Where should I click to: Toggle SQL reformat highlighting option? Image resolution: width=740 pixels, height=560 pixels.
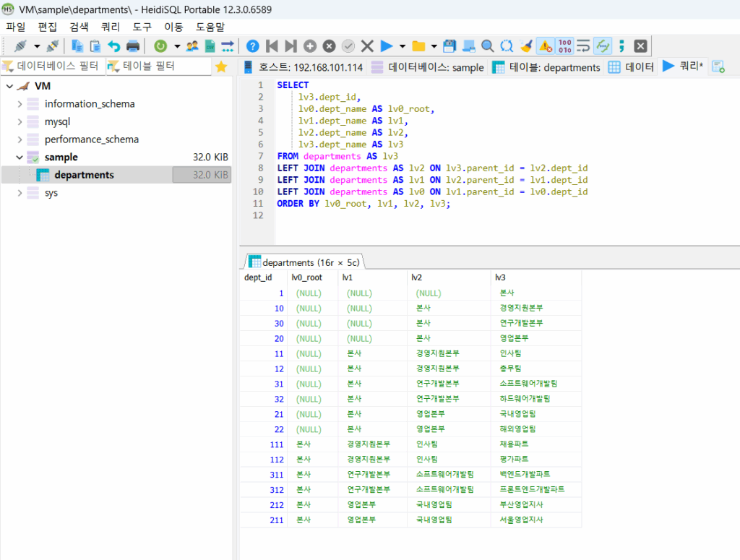tap(601, 46)
